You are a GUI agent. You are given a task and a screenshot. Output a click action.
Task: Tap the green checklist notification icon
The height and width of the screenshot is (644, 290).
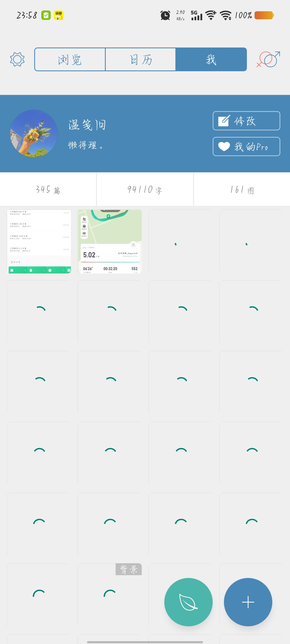click(46, 15)
